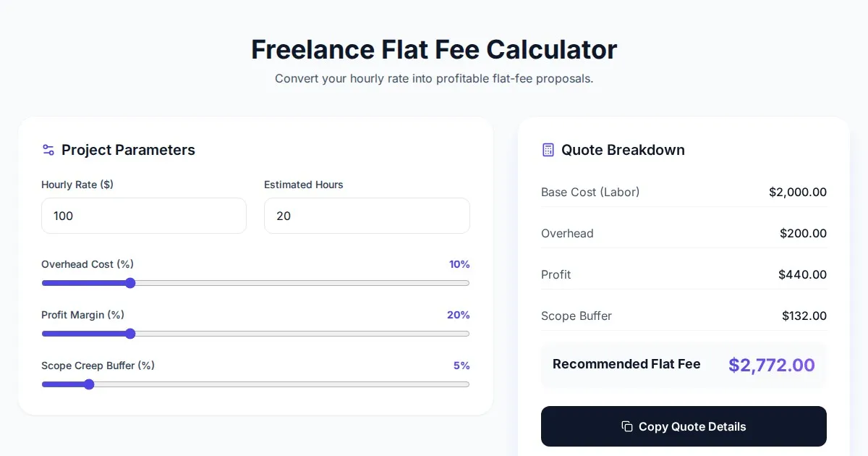Image resolution: width=868 pixels, height=456 pixels.
Task: Click the Profit $440.00 amount
Action: point(802,274)
